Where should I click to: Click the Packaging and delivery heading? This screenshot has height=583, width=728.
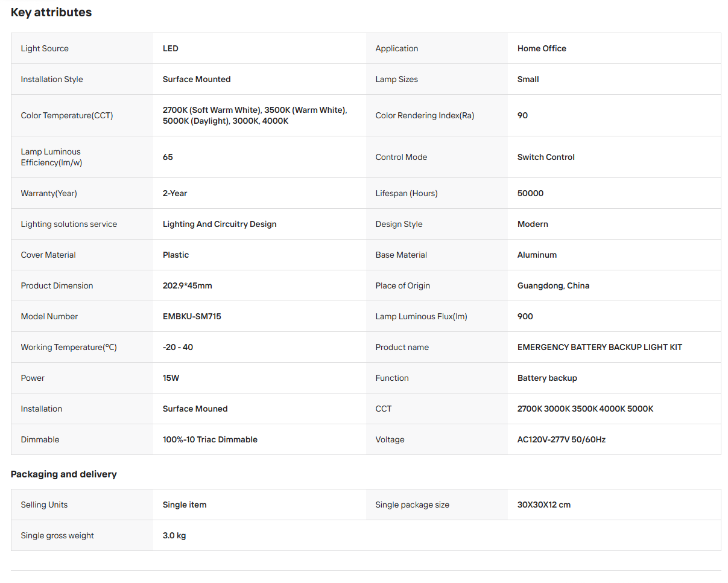point(64,474)
